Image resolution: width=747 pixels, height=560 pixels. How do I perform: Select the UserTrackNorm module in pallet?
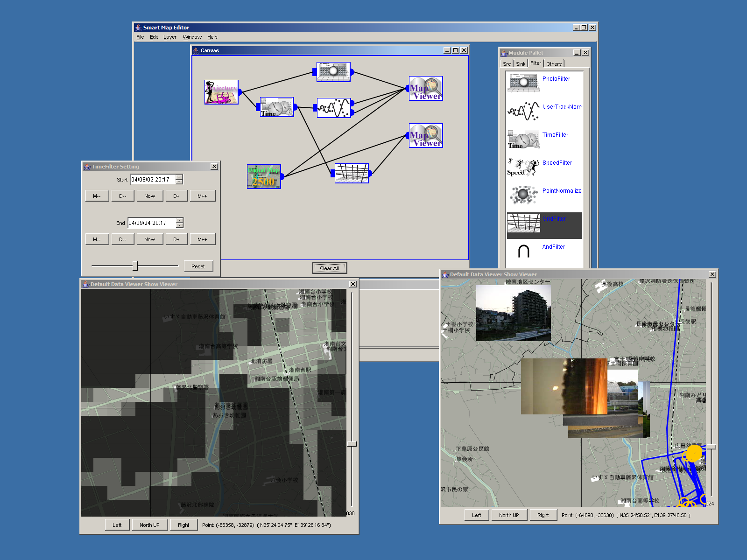(x=523, y=111)
